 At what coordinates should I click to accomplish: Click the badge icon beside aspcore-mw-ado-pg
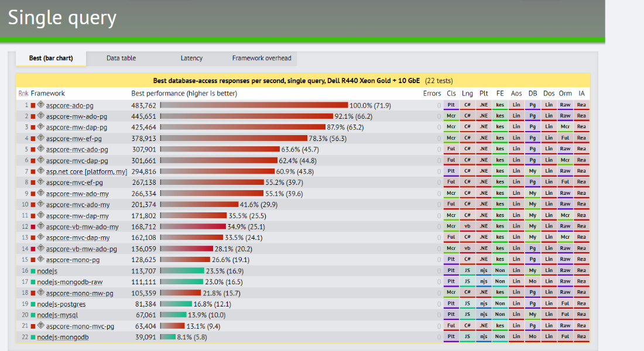click(40, 116)
